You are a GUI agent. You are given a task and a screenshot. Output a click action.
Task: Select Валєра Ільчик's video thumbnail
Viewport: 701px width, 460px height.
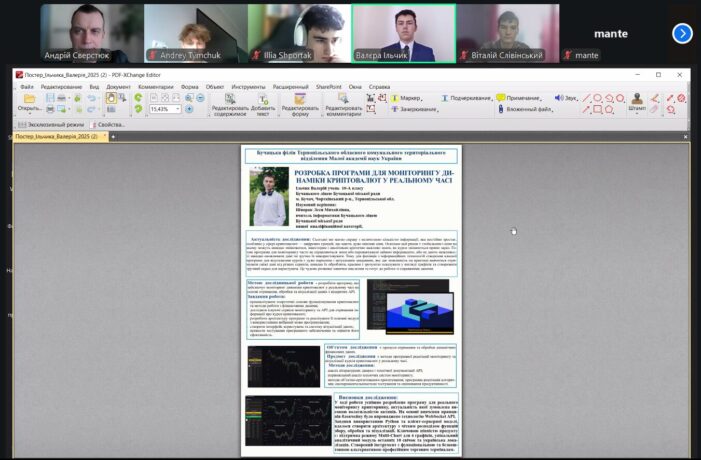[403, 33]
